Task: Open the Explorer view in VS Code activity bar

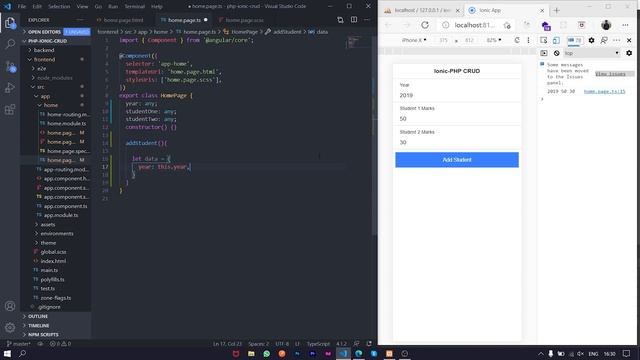Action: click(x=10, y=23)
